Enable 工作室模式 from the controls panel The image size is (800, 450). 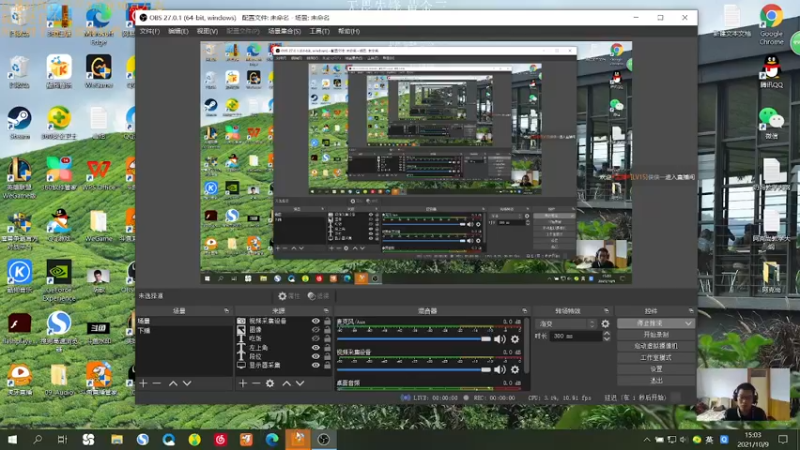pos(656,358)
